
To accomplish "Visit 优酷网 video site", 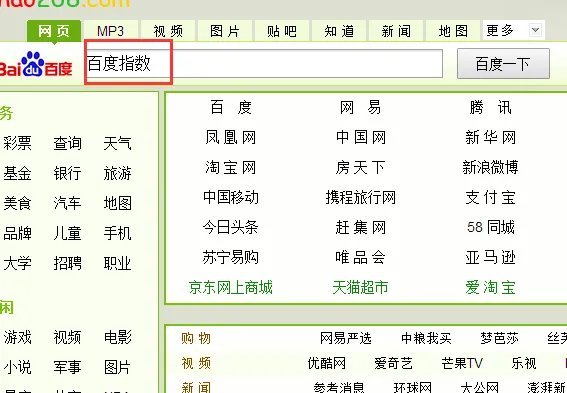I will click(327, 363).
